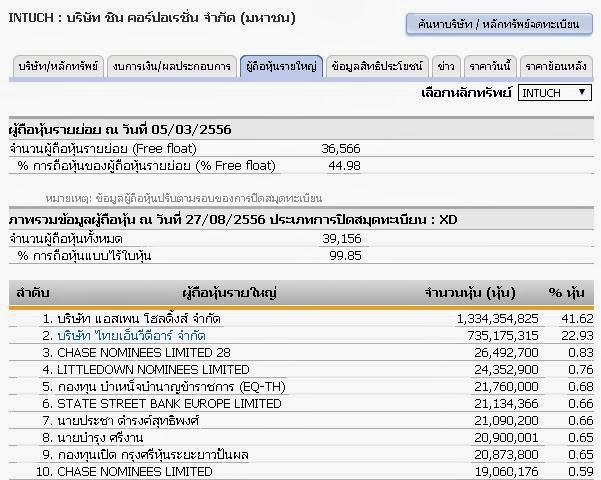Viewport: 601px width, 480px height.
Task: Select the ผู้ถือหุ้นรายใหญ่ tab
Action: 281,67
